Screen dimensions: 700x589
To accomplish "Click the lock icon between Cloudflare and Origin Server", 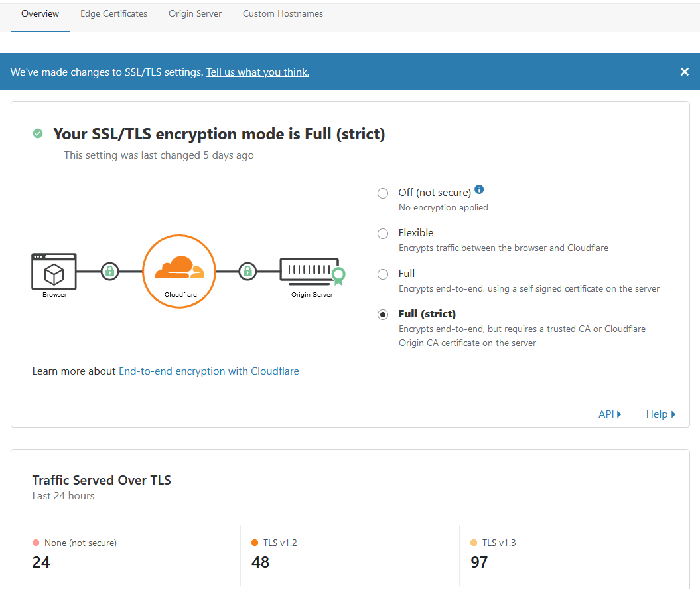I will (x=247, y=271).
